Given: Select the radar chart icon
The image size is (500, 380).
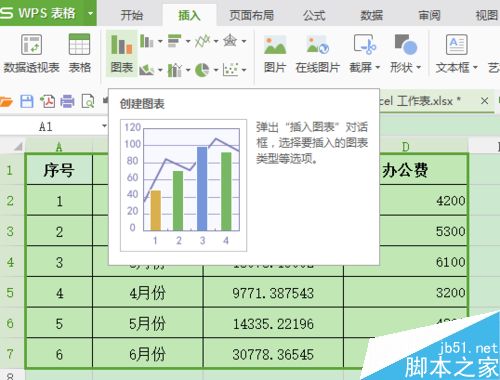Looking at the screenshot, I should [230, 41].
